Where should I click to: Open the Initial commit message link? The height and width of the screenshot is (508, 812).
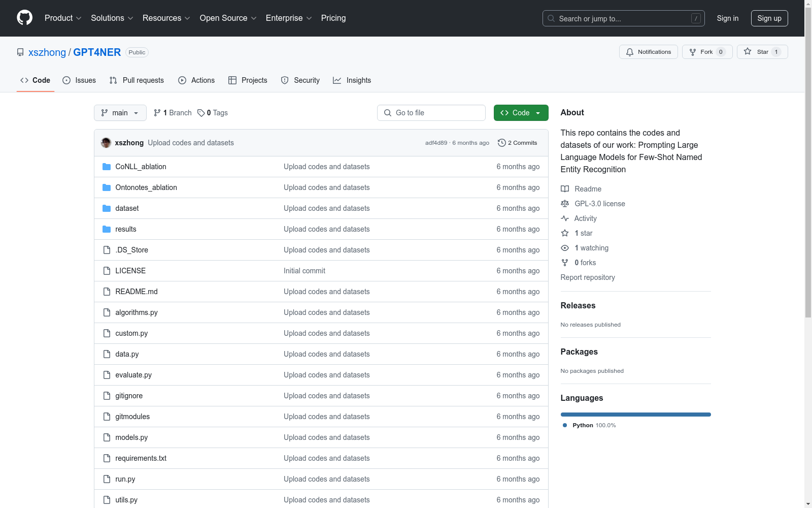(304, 271)
